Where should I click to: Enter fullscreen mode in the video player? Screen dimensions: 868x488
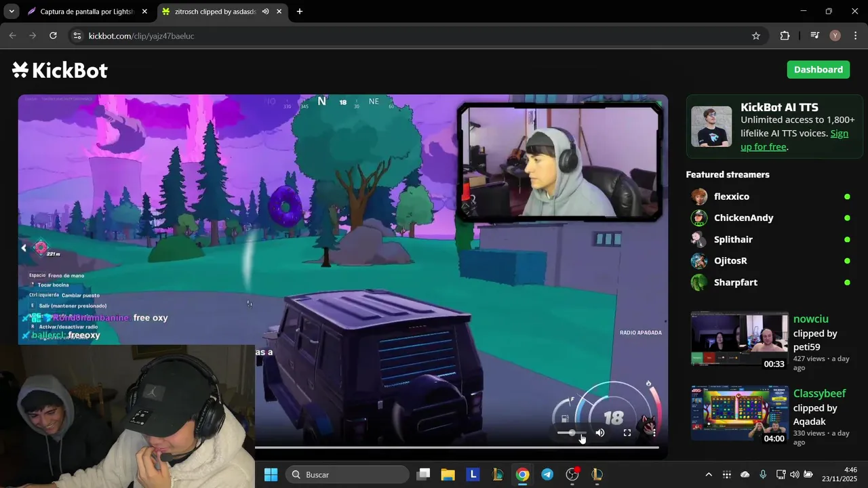point(627,432)
